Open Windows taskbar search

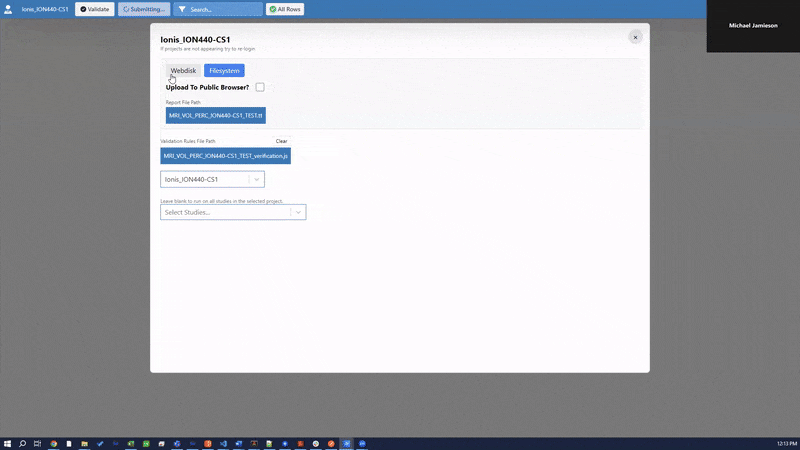click(22, 444)
